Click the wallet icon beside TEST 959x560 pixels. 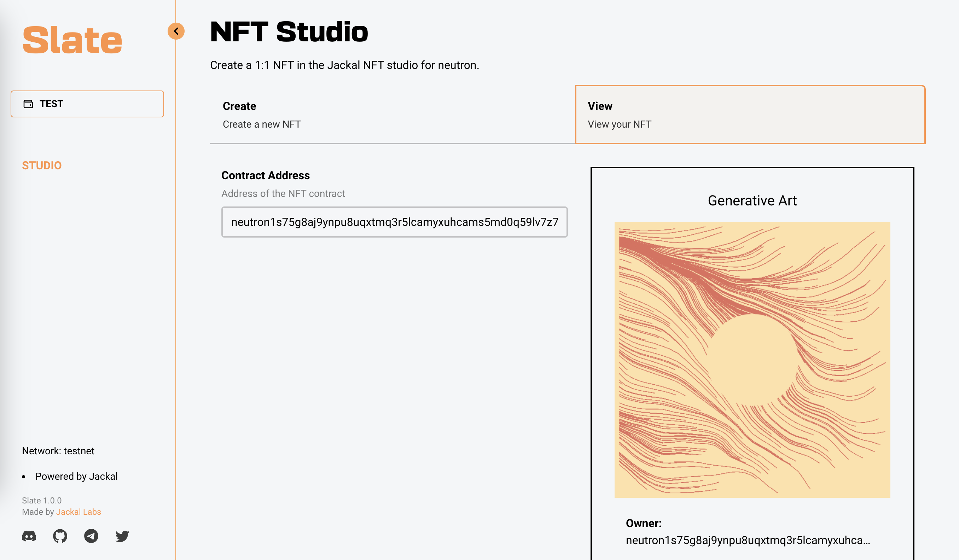pos(29,104)
